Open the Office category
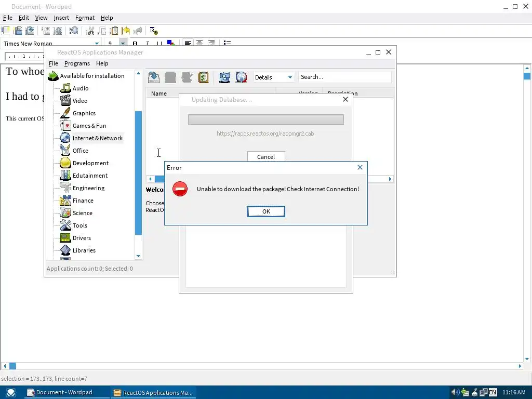 click(x=81, y=151)
